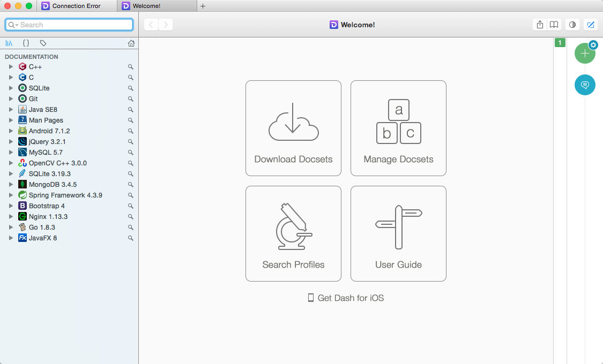Select Android 7.1.2 docset

coord(69,131)
